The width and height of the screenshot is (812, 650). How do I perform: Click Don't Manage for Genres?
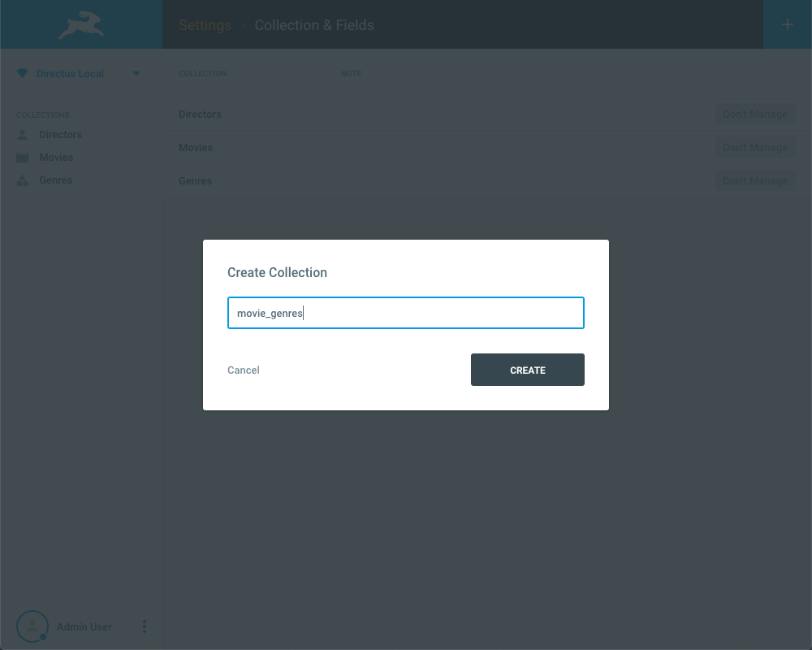755,181
